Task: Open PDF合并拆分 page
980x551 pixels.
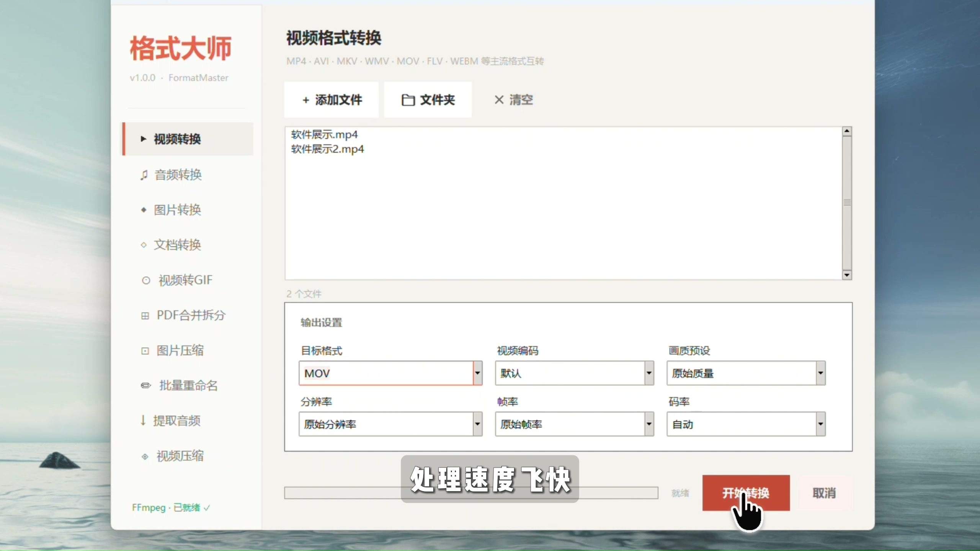Action: tap(188, 316)
